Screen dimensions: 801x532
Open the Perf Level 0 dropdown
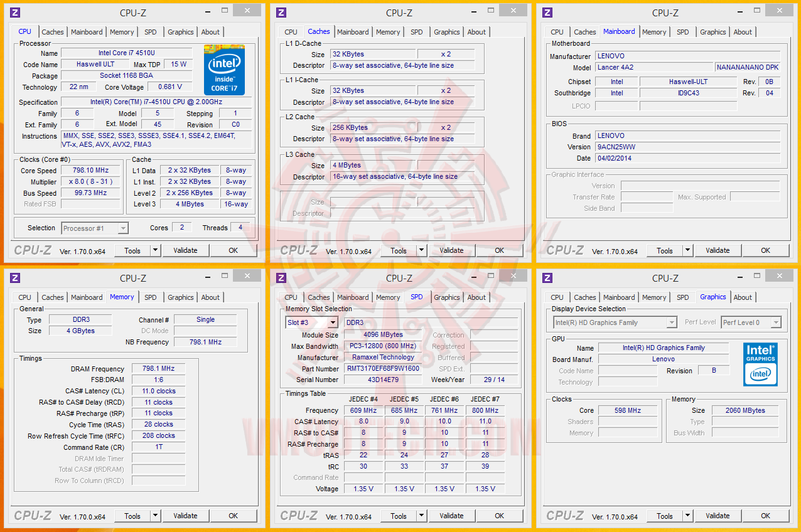[x=751, y=322]
